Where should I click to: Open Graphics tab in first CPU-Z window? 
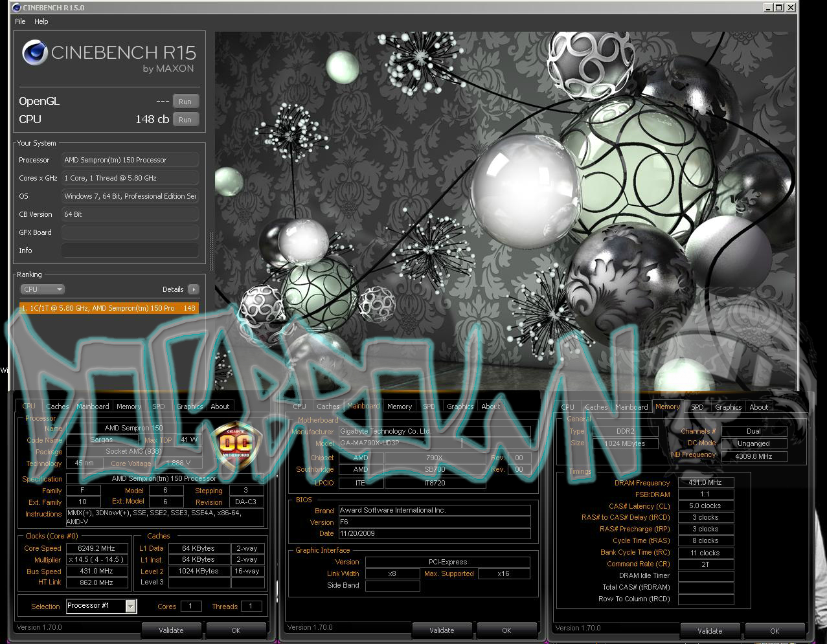(x=190, y=406)
